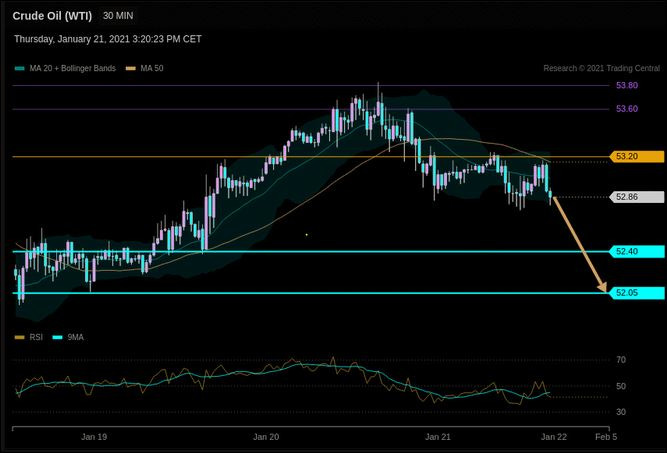Click the 9MA legend color swatch
The height and width of the screenshot is (453, 667).
coord(57,337)
